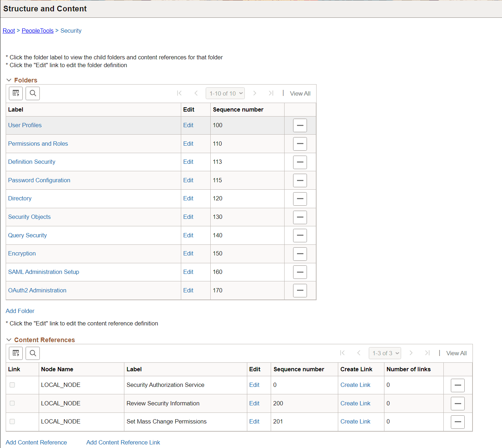Edit Review Security Information content reference
Screen dimensions: 502x448
[254, 403]
